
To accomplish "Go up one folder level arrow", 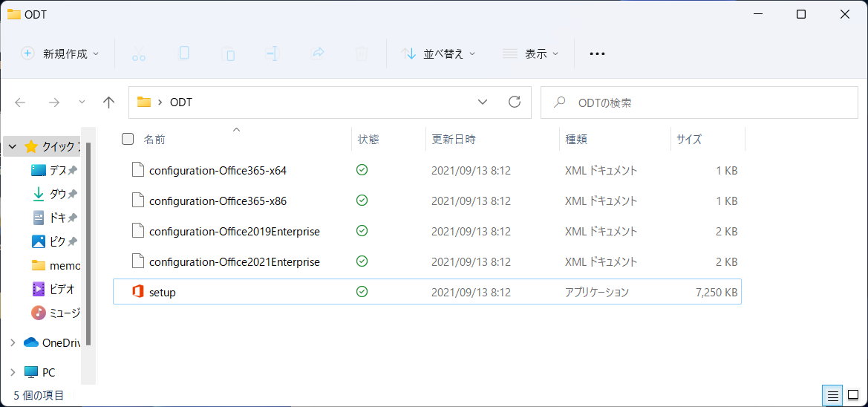I will [x=108, y=102].
